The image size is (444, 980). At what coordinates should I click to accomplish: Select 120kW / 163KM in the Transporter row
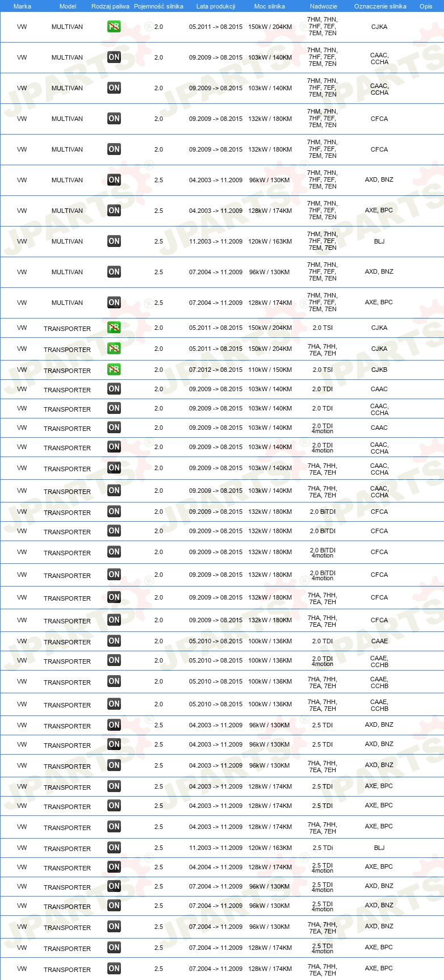270,848
